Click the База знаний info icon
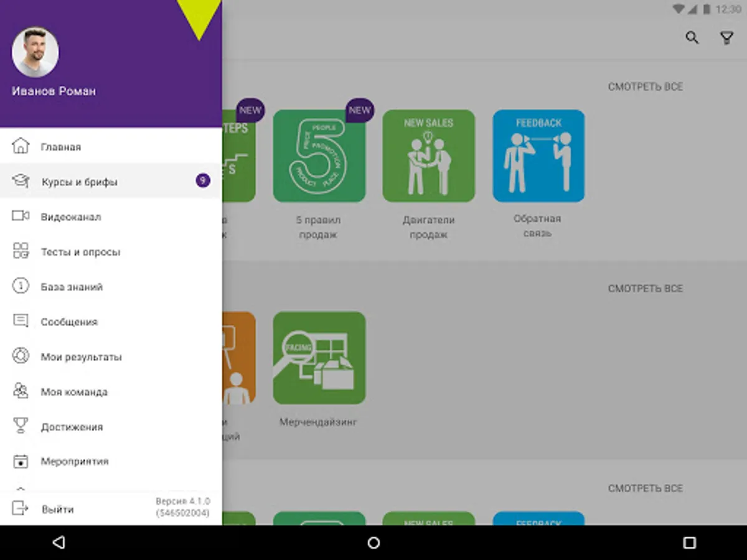This screenshot has width=747, height=560. click(21, 286)
